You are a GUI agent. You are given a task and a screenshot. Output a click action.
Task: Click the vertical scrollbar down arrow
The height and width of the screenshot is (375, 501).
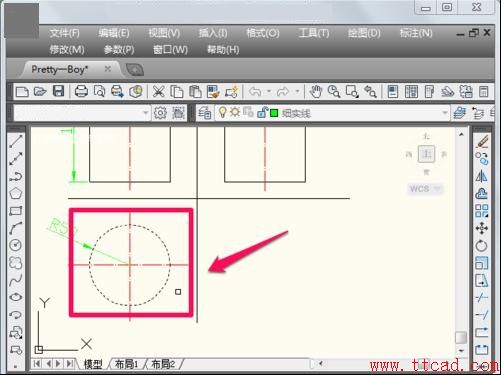point(461,351)
